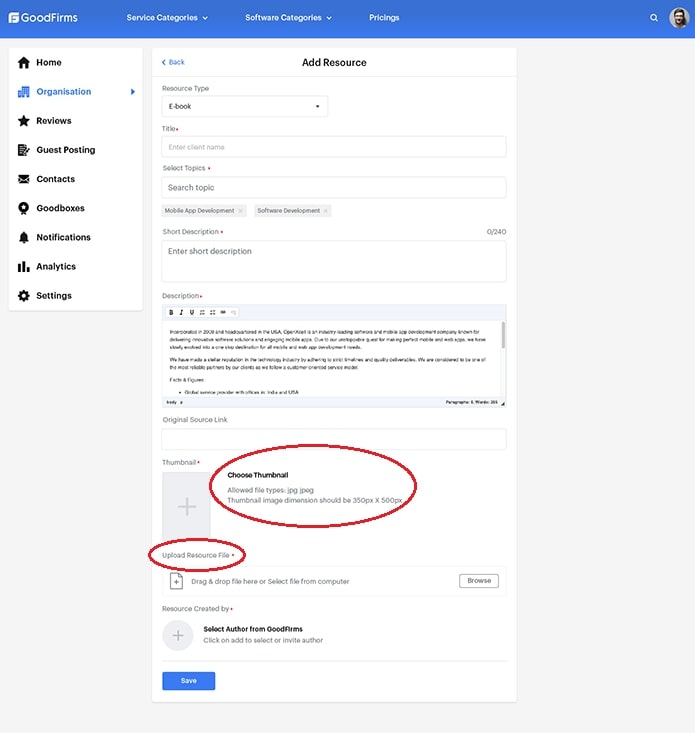Click the Add Resource heading
The height and width of the screenshot is (733, 695).
click(x=334, y=63)
